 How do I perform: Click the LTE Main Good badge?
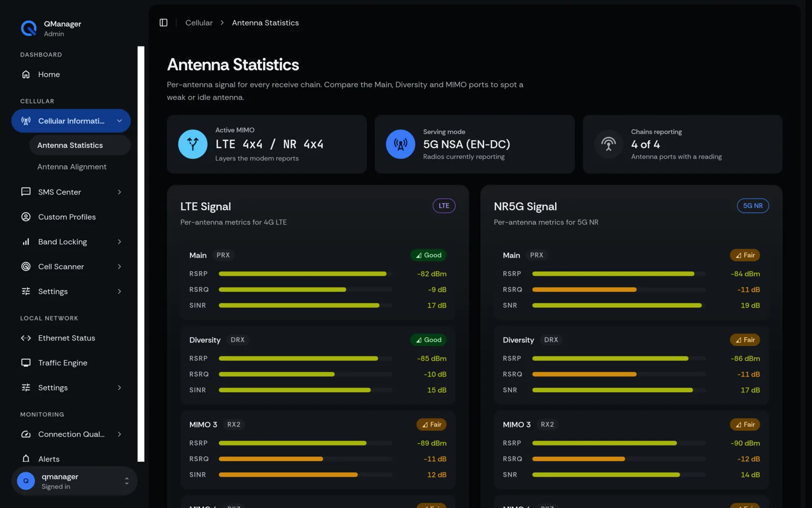pyautogui.click(x=428, y=255)
